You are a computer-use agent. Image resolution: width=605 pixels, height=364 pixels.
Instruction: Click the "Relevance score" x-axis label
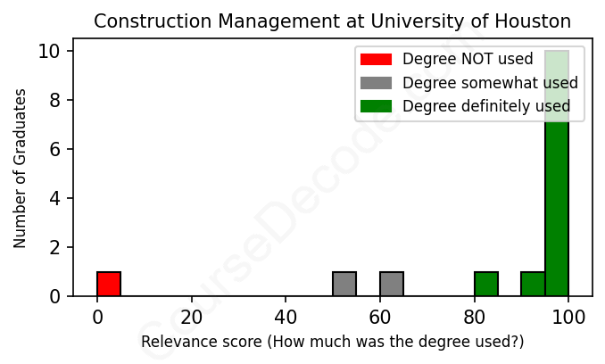[332, 343]
